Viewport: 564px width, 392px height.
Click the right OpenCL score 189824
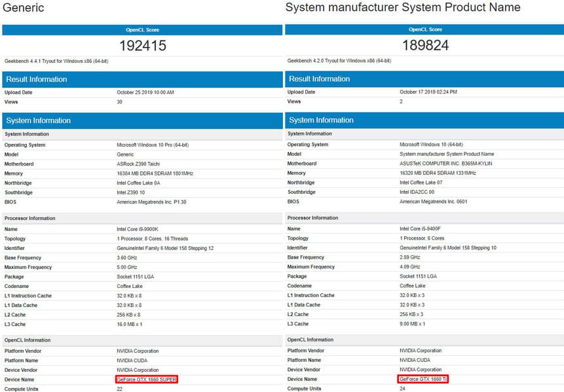point(426,45)
